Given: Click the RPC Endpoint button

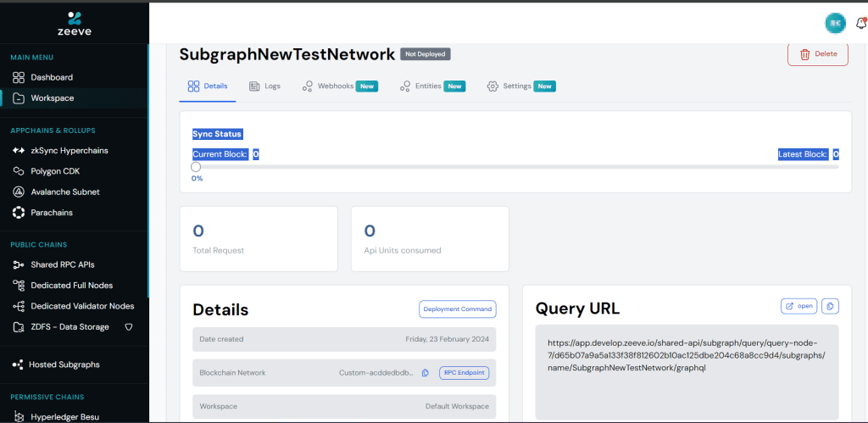Looking at the screenshot, I should point(465,373).
